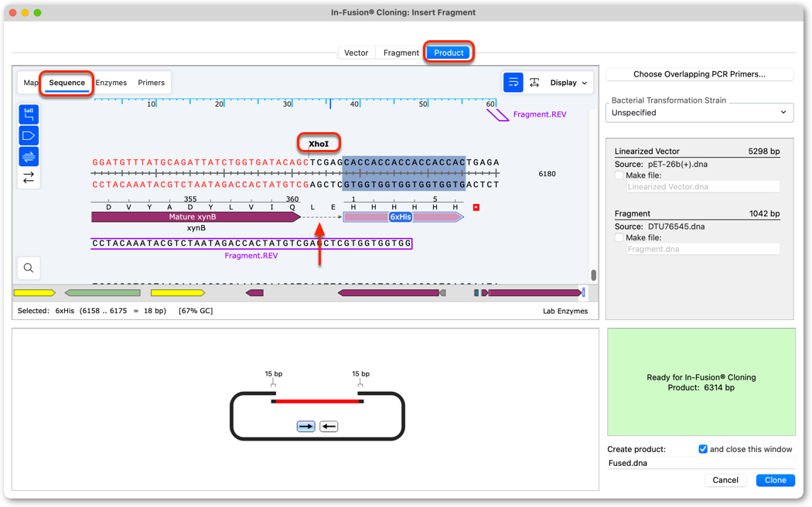The height and width of the screenshot is (507, 812).
Task: Click the DTU76545.dna source text
Action: (676, 226)
